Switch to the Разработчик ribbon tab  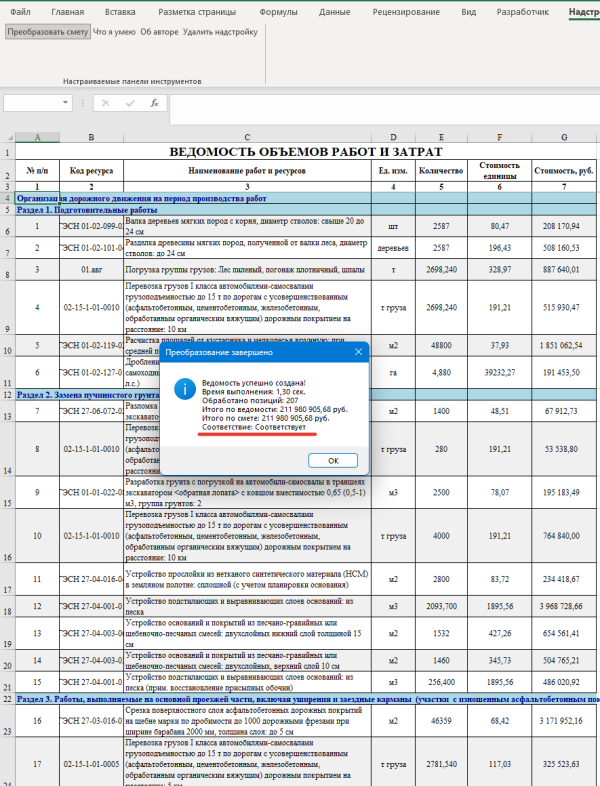click(x=525, y=11)
